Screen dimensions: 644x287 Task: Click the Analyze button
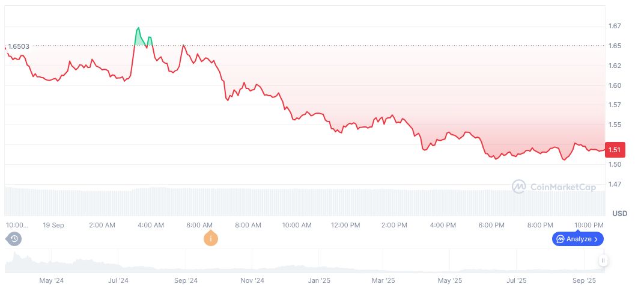tap(577, 239)
